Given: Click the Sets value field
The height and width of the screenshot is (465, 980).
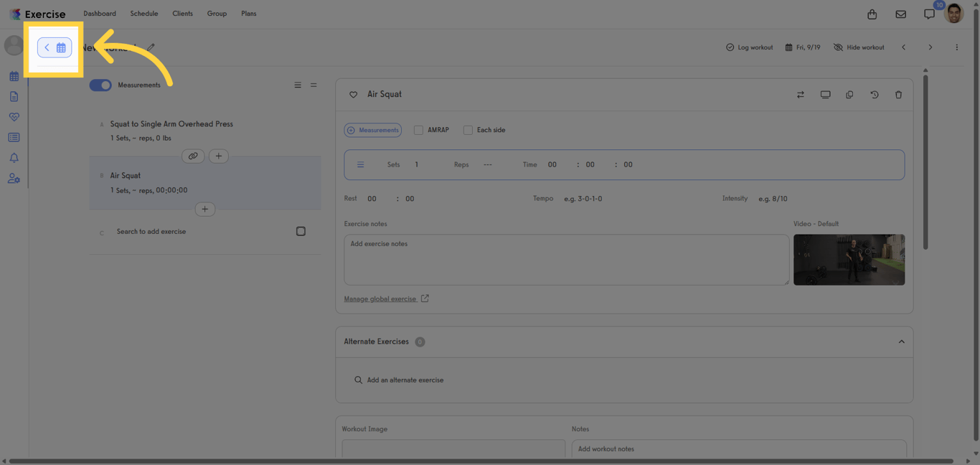Looking at the screenshot, I should coord(417,164).
